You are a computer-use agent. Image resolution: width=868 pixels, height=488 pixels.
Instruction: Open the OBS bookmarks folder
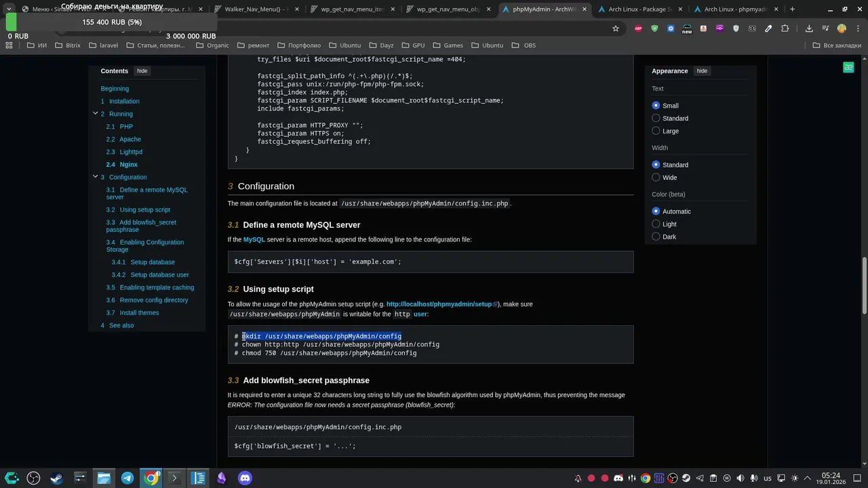tap(524, 45)
